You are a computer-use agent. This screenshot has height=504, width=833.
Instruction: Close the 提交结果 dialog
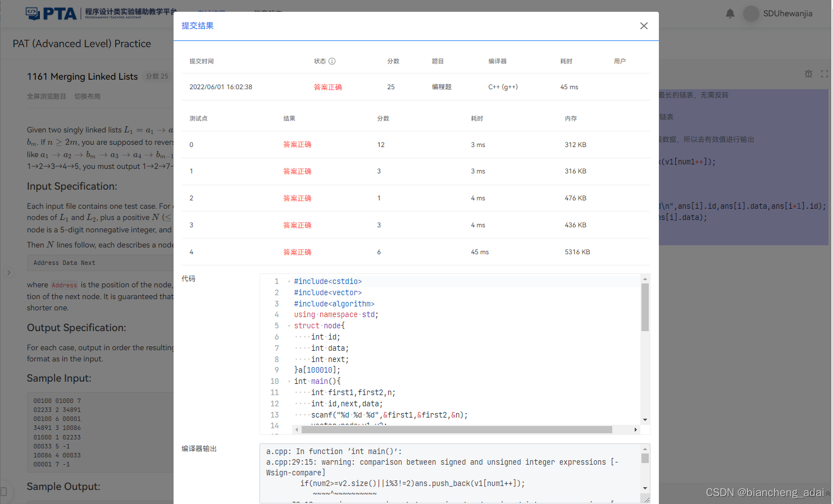[x=644, y=26]
